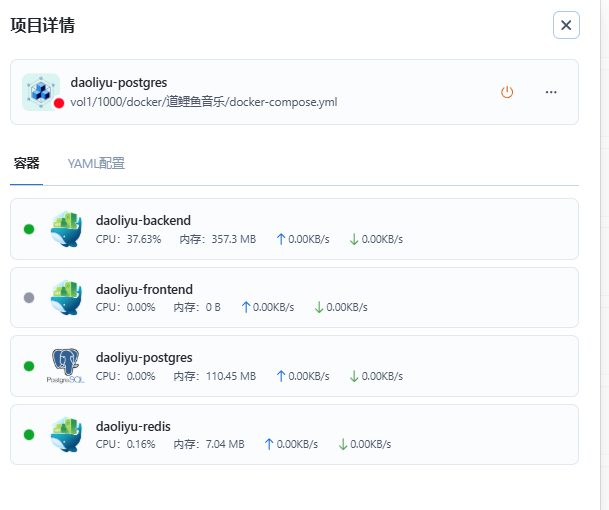Click the green status dot of daoliyu-redis
Screen dimensions: 609x510
click(29, 435)
